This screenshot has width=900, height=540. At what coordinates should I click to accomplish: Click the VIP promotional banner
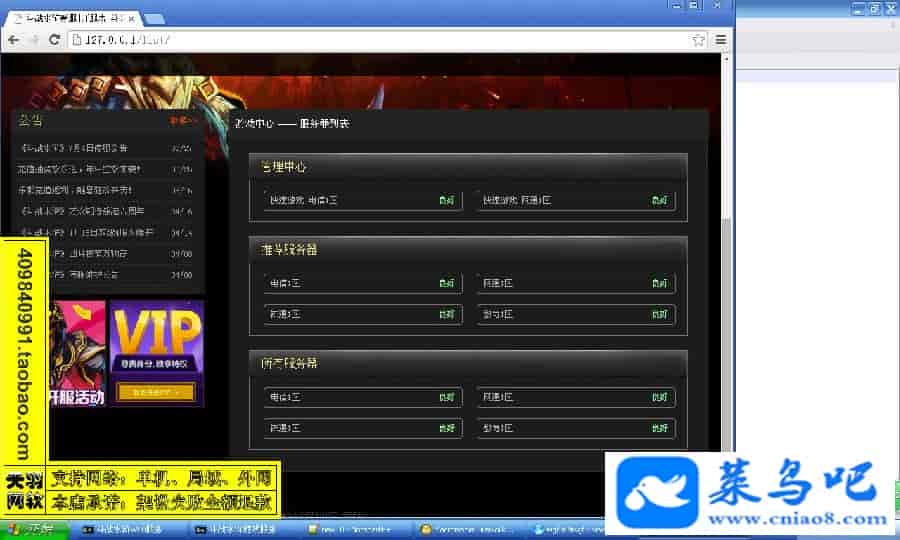[156, 353]
